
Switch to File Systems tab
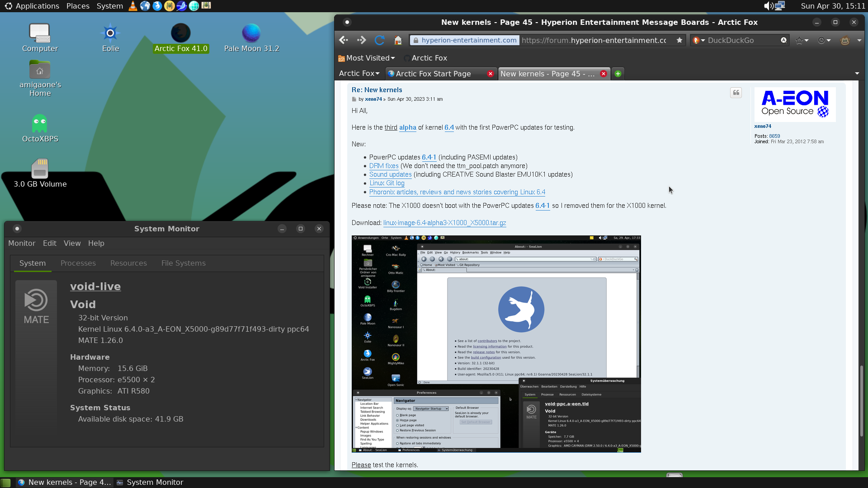coord(184,263)
